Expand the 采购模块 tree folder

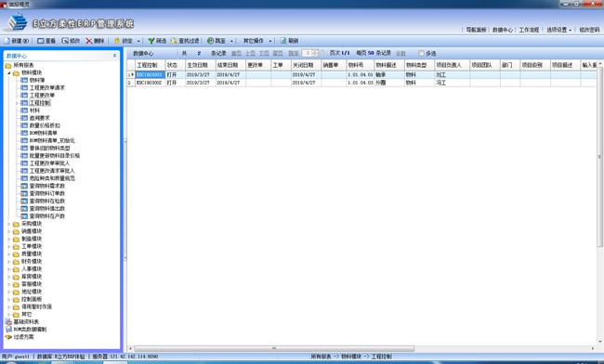point(9,224)
